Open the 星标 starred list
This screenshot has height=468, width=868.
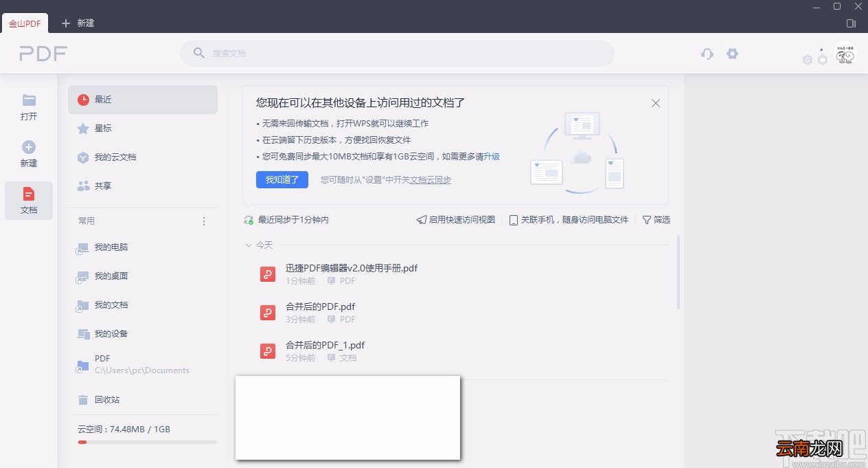coord(143,129)
